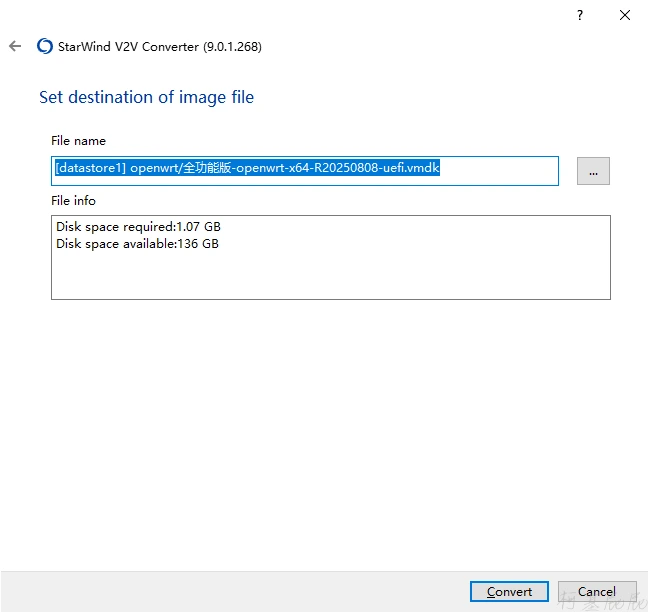Click the "File name" label
This screenshot has width=649, height=613.
pyautogui.click(x=78, y=141)
